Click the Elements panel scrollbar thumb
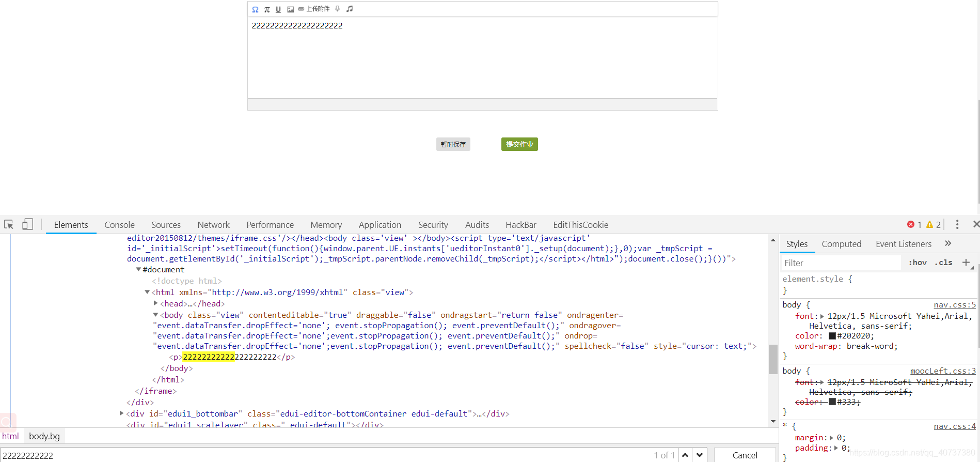Screen dimensions: 980x462 point(773,359)
